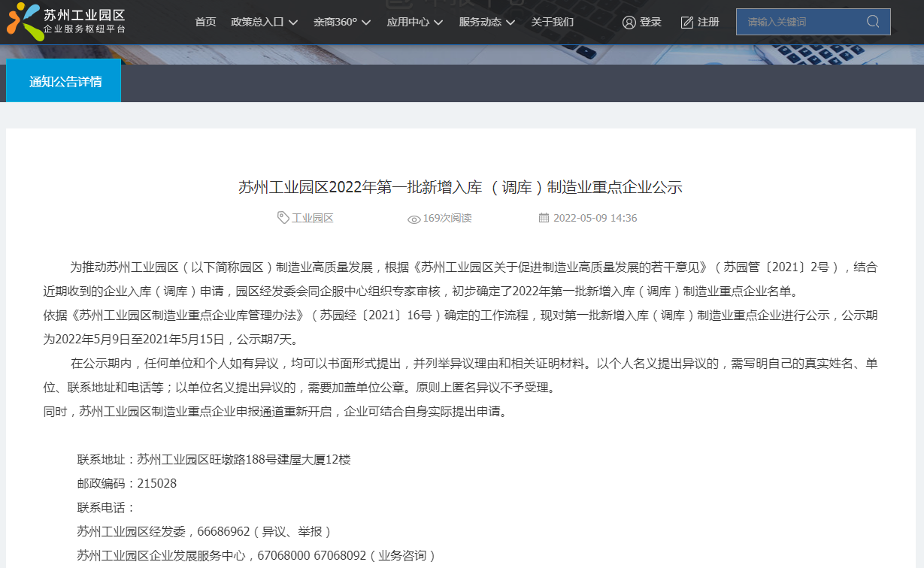Click the 注册 button
This screenshot has width=924, height=568.
click(x=707, y=22)
